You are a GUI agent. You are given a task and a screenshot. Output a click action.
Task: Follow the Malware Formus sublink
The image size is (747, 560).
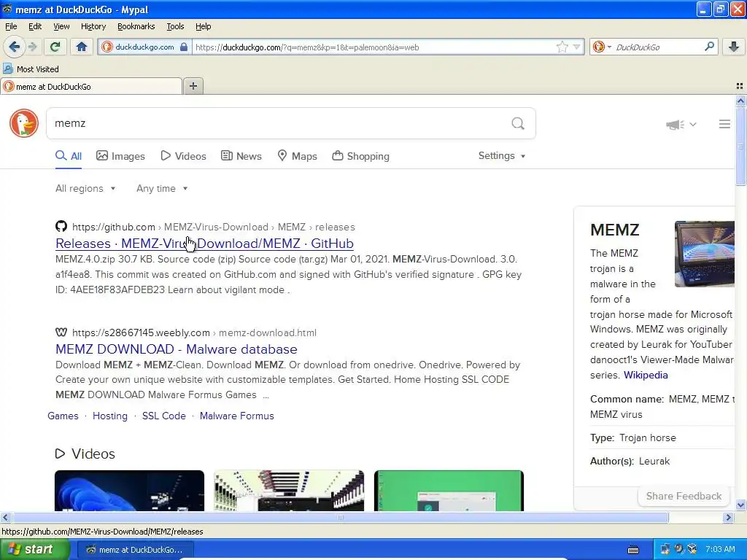click(x=237, y=416)
